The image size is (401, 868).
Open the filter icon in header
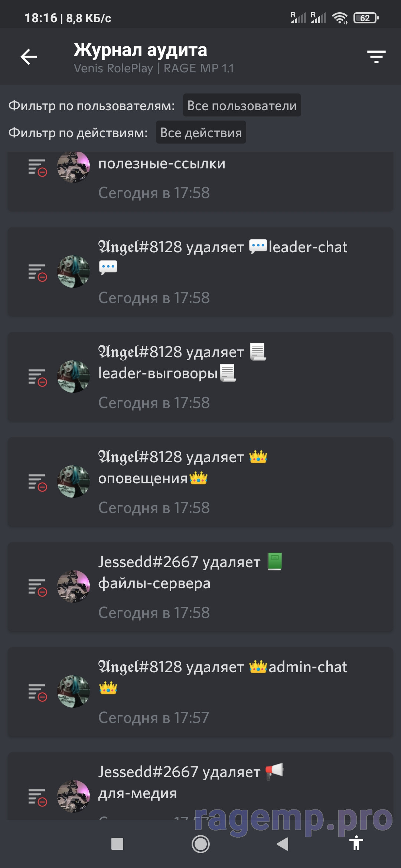pyautogui.click(x=376, y=57)
